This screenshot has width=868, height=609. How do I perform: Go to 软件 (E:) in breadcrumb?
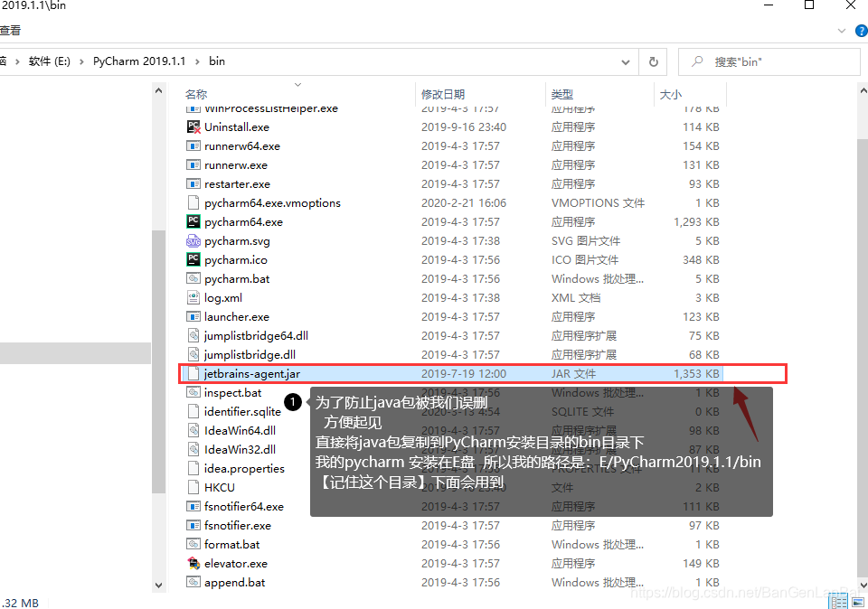coord(49,61)
